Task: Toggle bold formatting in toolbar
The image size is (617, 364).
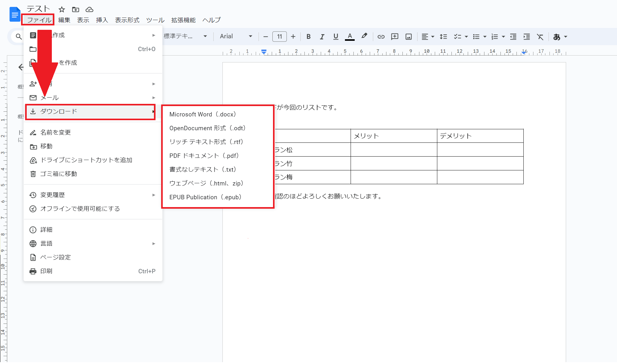Action: click(308, 37)
